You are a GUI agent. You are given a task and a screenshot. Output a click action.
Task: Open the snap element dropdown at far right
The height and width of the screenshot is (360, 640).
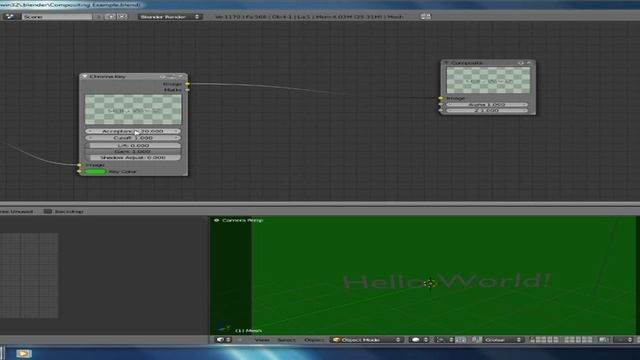point(624,340)
